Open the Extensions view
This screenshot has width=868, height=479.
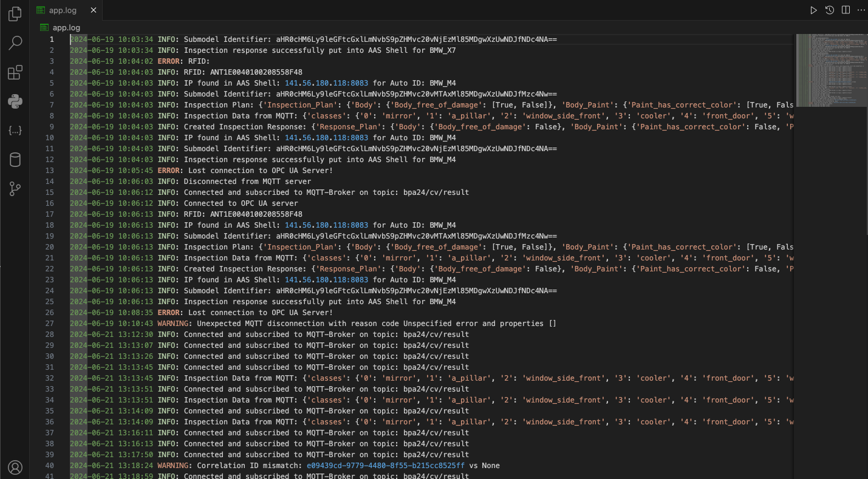point(15,73)
